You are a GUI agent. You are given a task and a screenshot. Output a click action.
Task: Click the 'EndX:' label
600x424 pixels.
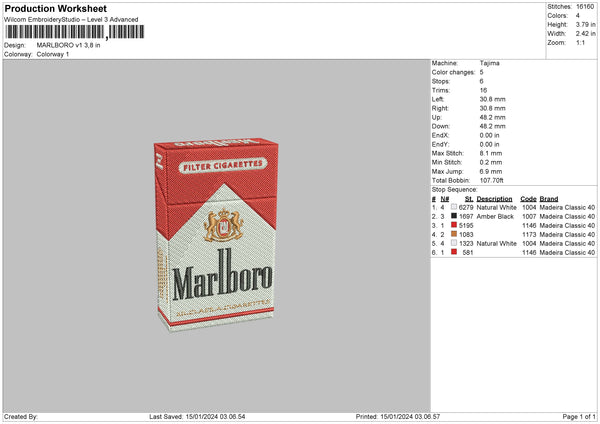pos(440,135)
